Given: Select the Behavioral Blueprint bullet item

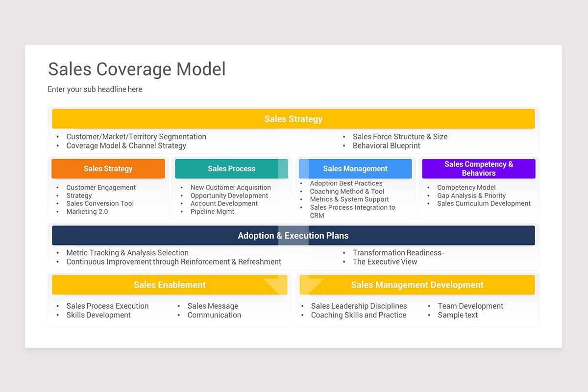Looking at the screenshot, I should (387, 146).
